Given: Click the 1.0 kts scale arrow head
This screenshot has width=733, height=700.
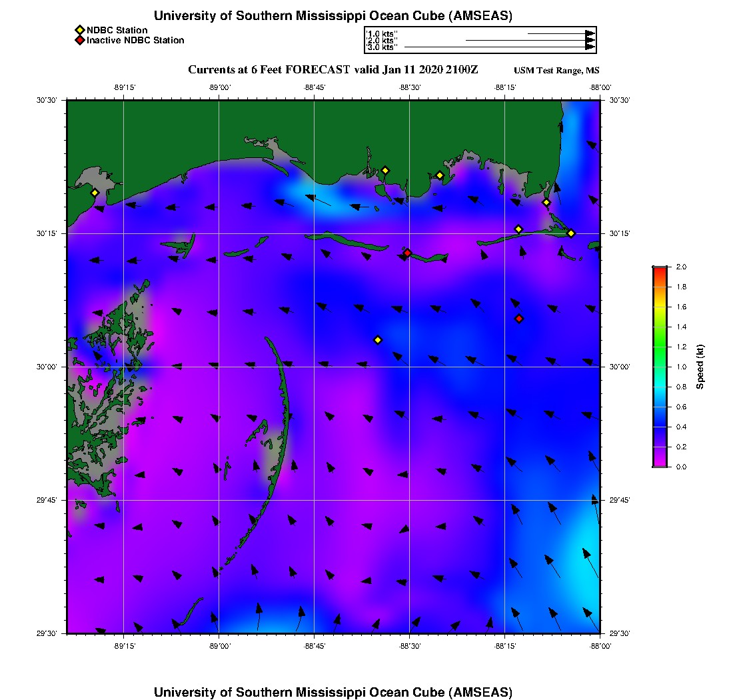Looking at the screenshot, I should click(590, 34).
